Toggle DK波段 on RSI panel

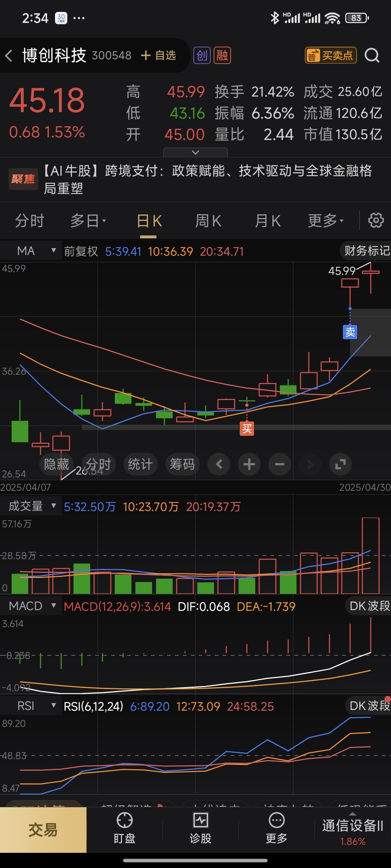click(x=368, y=706)
